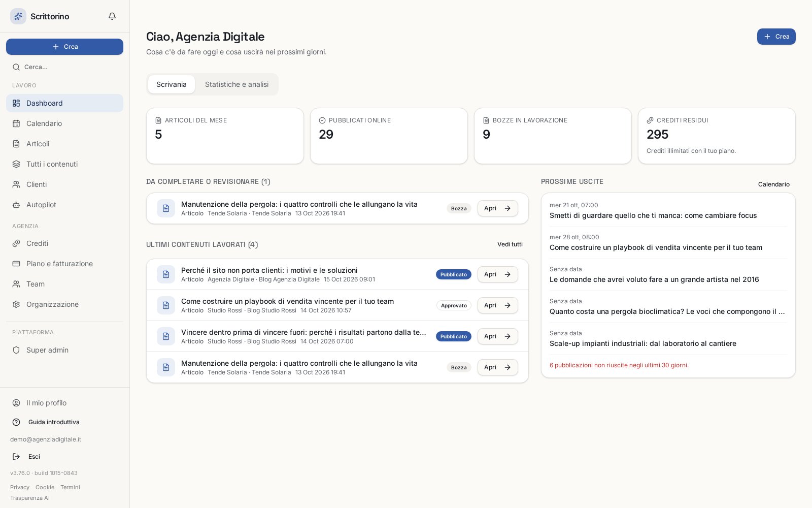Viewport: 812px width, 508px height.
Task: Open Dashboard from the sidebar
Action: coord(64,103)
